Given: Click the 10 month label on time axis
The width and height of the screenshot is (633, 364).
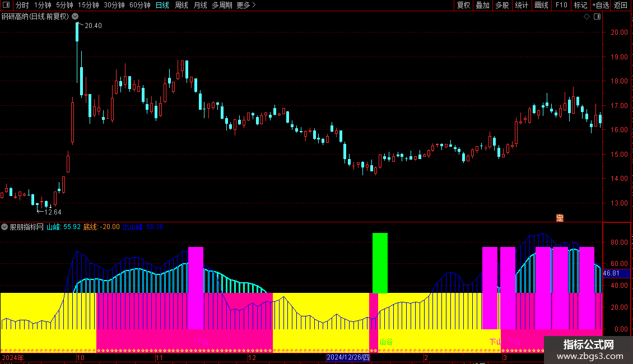Looking at the screenshot, I should point(80,357).
